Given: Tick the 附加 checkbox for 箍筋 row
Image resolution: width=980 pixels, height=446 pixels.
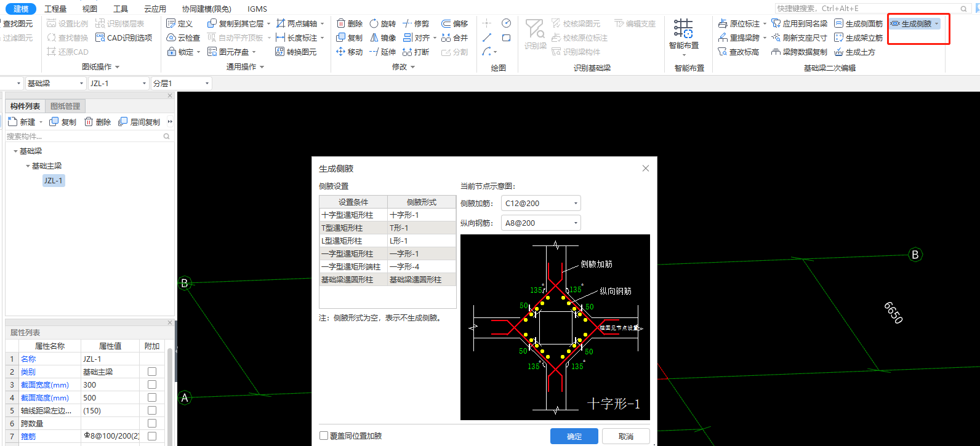Looking at the screenshot, I should point(152,436).
